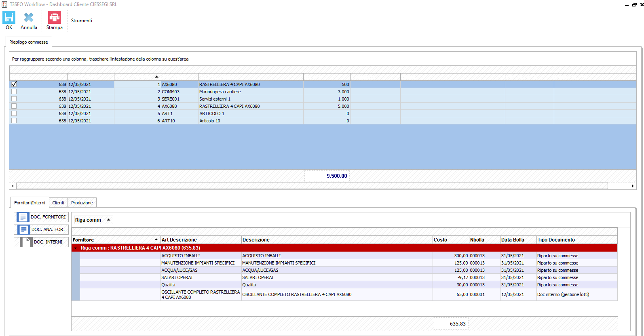
Task: Open the Strumenti menu
Action: pos(82,21)
